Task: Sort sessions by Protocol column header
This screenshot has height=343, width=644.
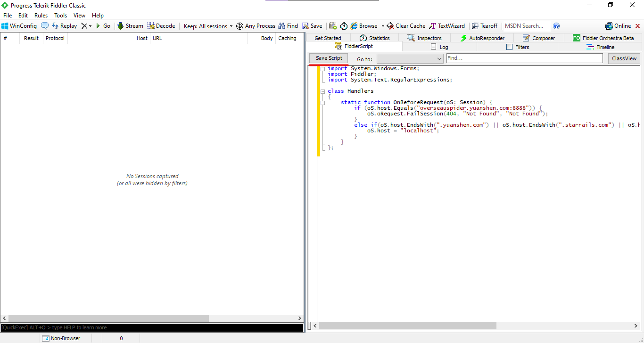Action: tap(55, 38)
